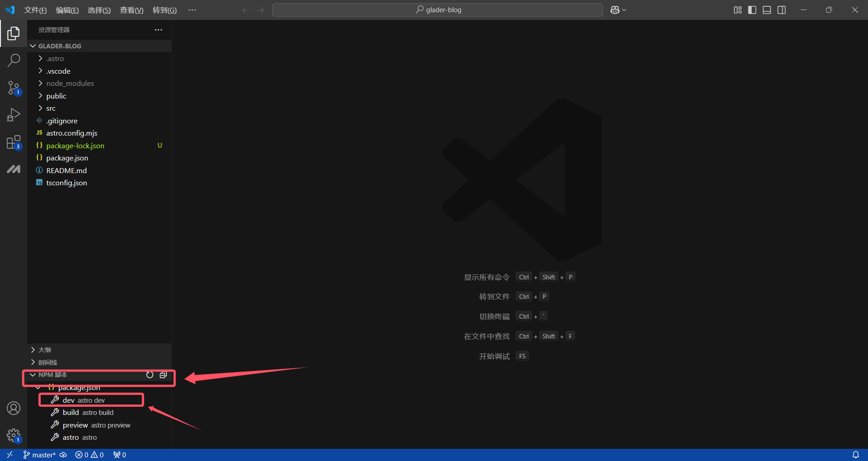868x461 pixels.
Task: Open the Search view in activity bar
Action: click(x=14, y=60)
